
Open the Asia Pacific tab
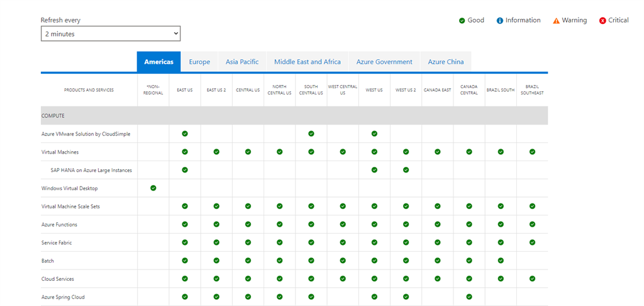[242, 62]
